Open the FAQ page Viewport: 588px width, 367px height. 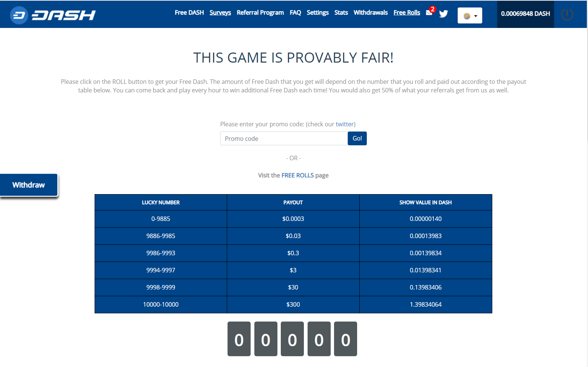click(x=295, y=13)
